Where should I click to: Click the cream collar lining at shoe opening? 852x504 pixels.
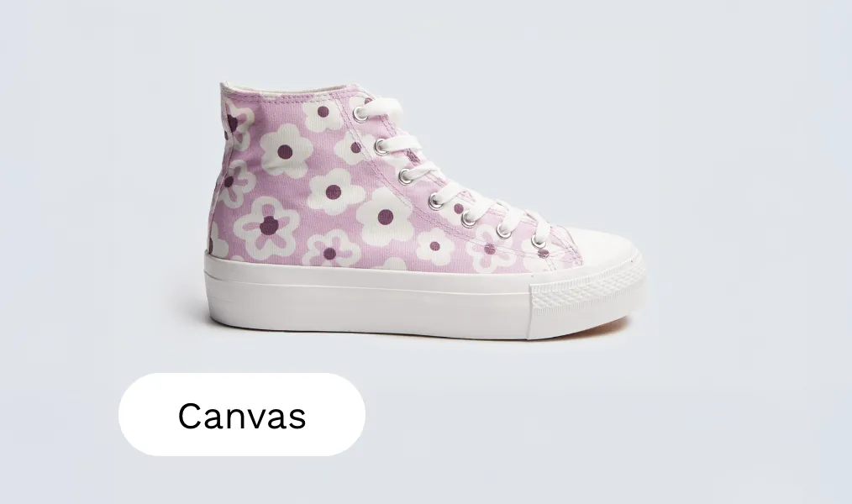tap(282, 87)
